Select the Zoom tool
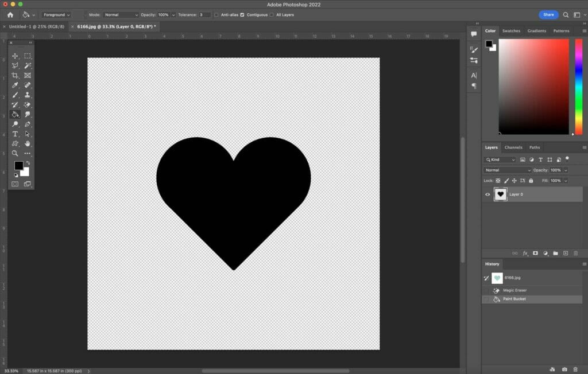 tap(15, 153)
